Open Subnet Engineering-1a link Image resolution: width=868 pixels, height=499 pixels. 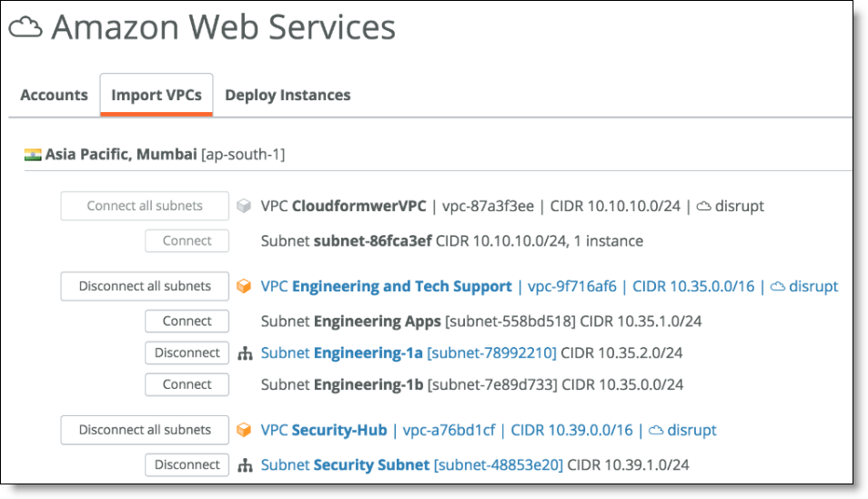(409, 352)
